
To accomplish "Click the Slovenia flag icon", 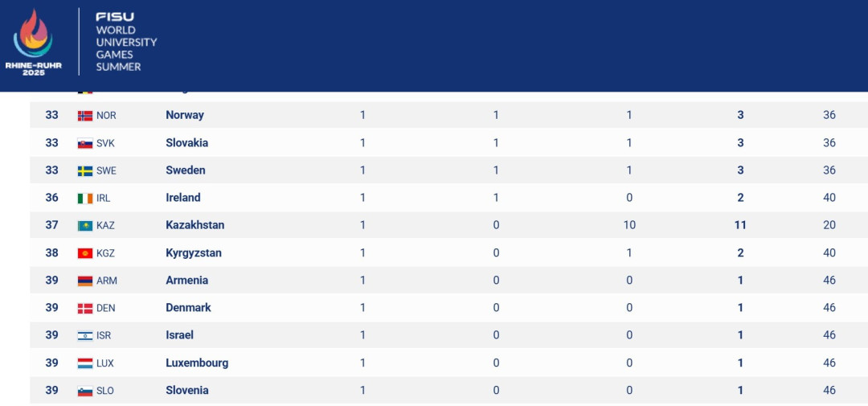I will click(x=85, y=391).
